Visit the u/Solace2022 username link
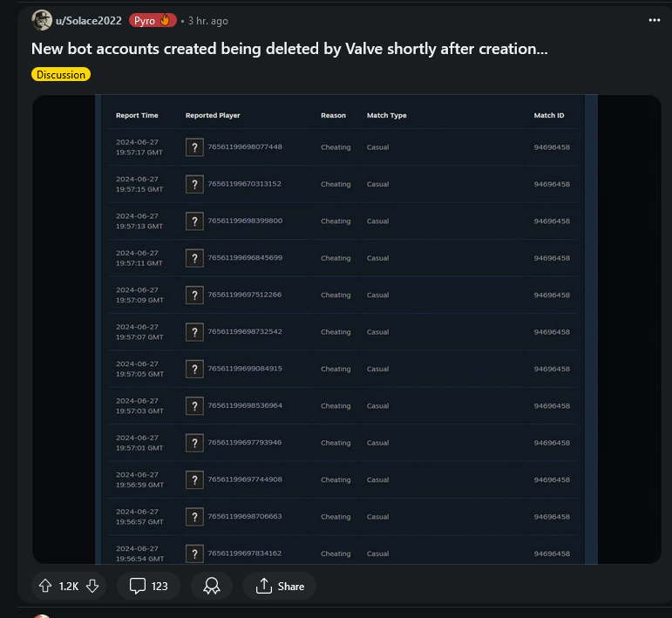Image resolution: width=672 pixels, height=618 pixels. (x=89, y=21)
